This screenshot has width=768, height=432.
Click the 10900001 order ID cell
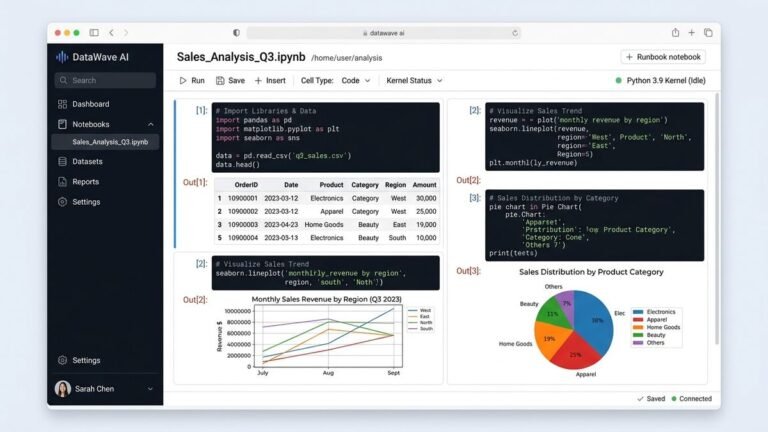(242, 198)
